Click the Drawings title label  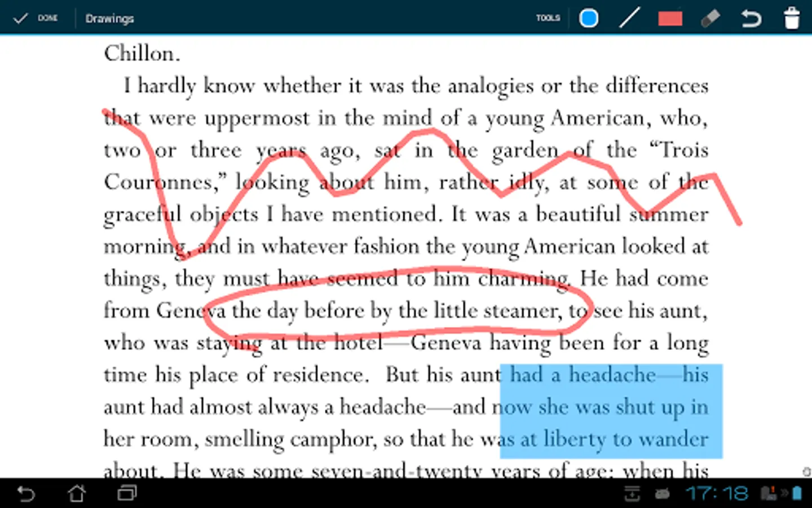(x=109, y=19)
